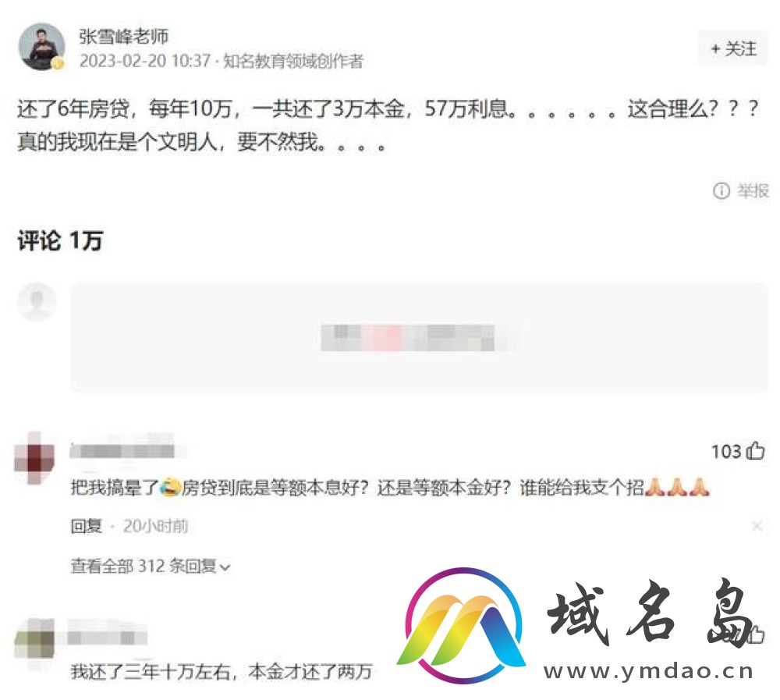
Task: Like the comment with 103 thumbs-up
Action: [x=756, y=450]
